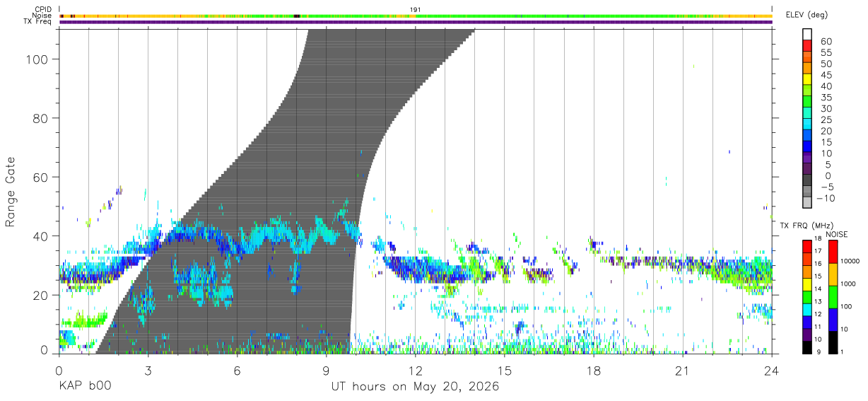Select the yellow-green Noise strip at top
Viewport: 868px width, 401px height.
[416, 16]
